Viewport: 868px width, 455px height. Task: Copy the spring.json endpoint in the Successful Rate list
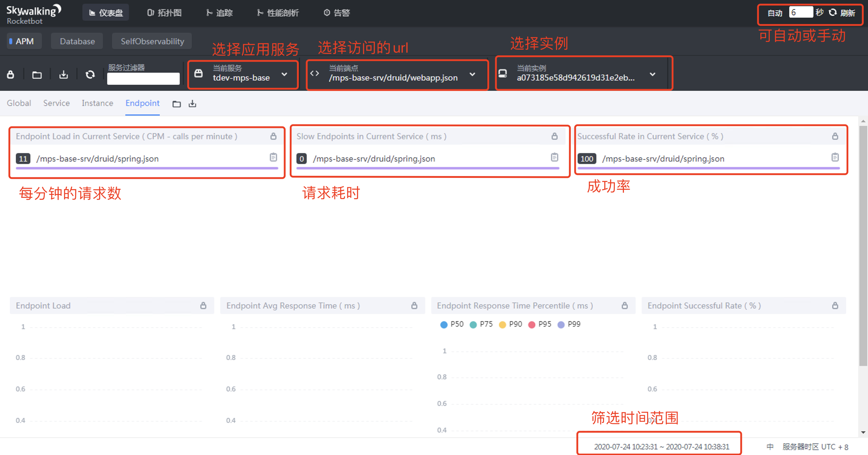pyautogui.click(x=835, y=157)
